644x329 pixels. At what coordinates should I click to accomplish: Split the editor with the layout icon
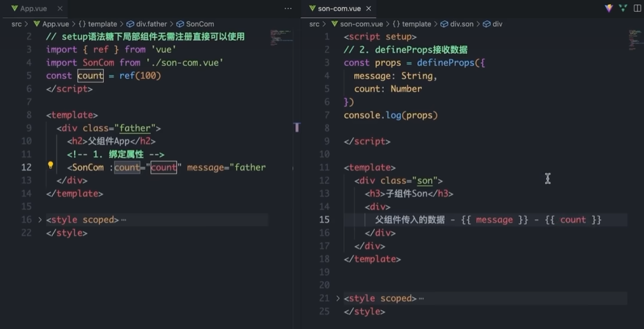pyautogui.click(x=637, y=8)
